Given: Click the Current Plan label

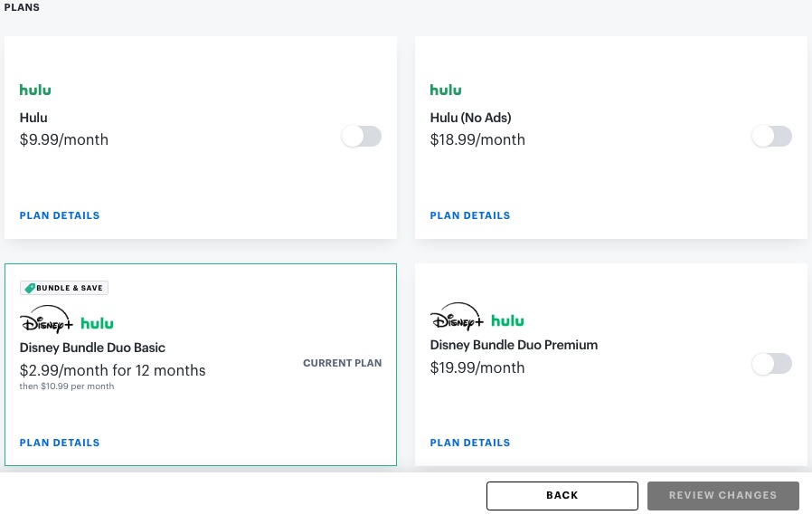Looking at the screenshot, I should (343, 363).
